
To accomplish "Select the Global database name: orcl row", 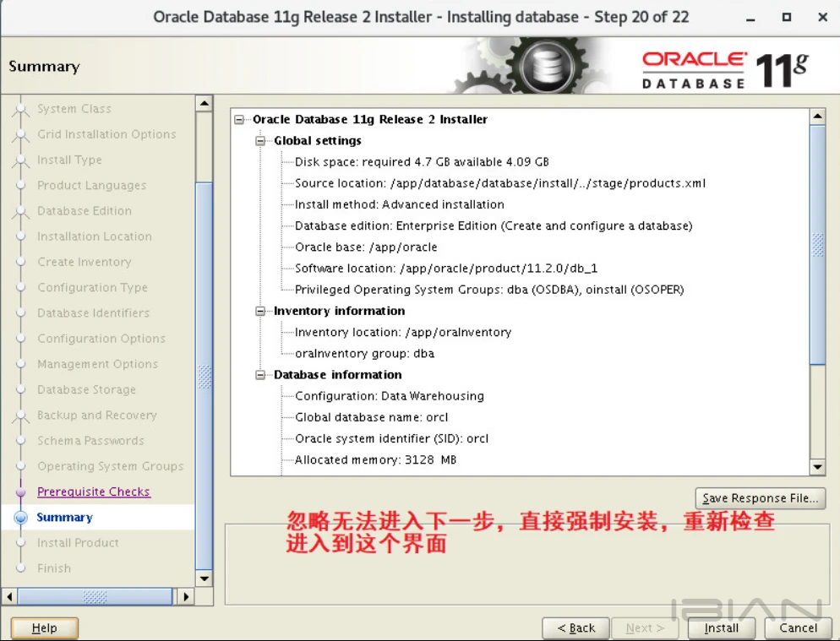I will (372, 417).
